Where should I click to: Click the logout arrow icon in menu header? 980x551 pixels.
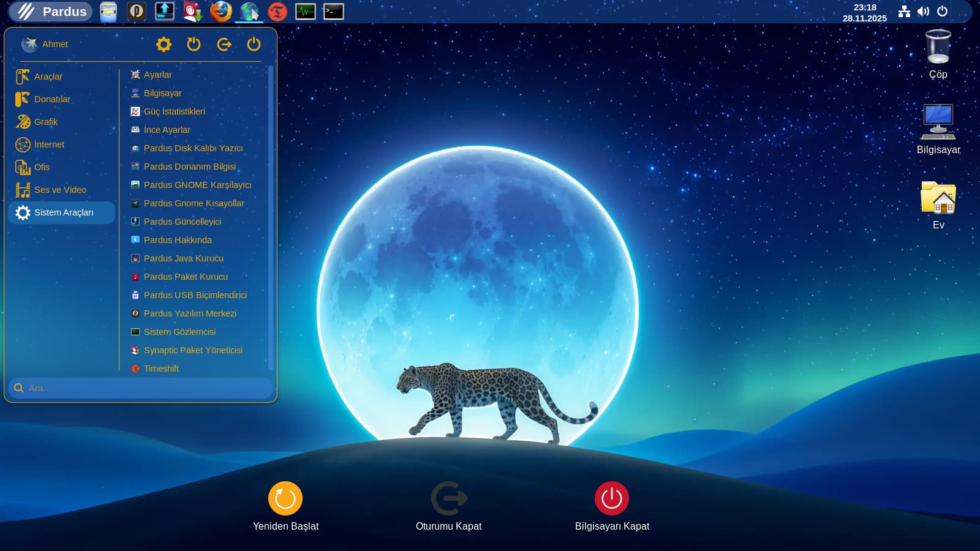(224, 44)
